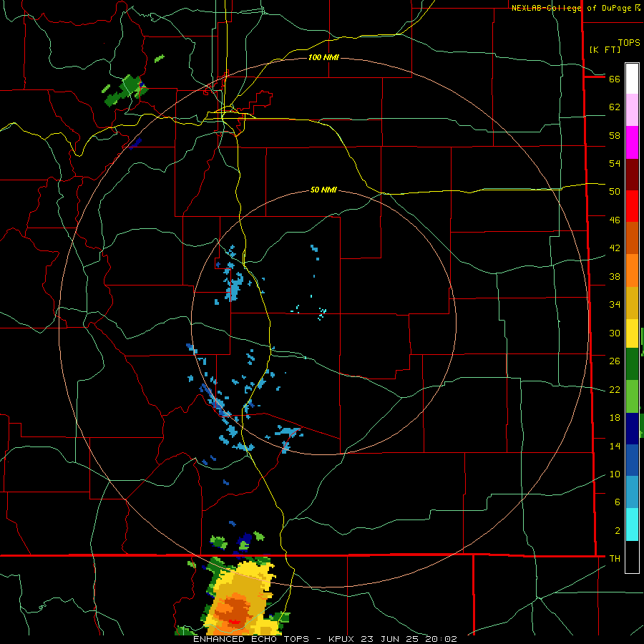Click the "50" legend value
This screenshot has height=644, width=644.
tap(615, 192)
